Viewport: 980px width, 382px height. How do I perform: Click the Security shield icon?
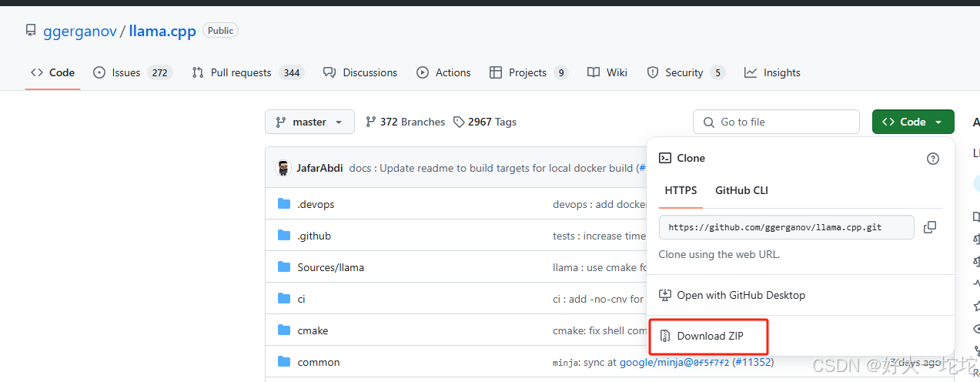653,72
